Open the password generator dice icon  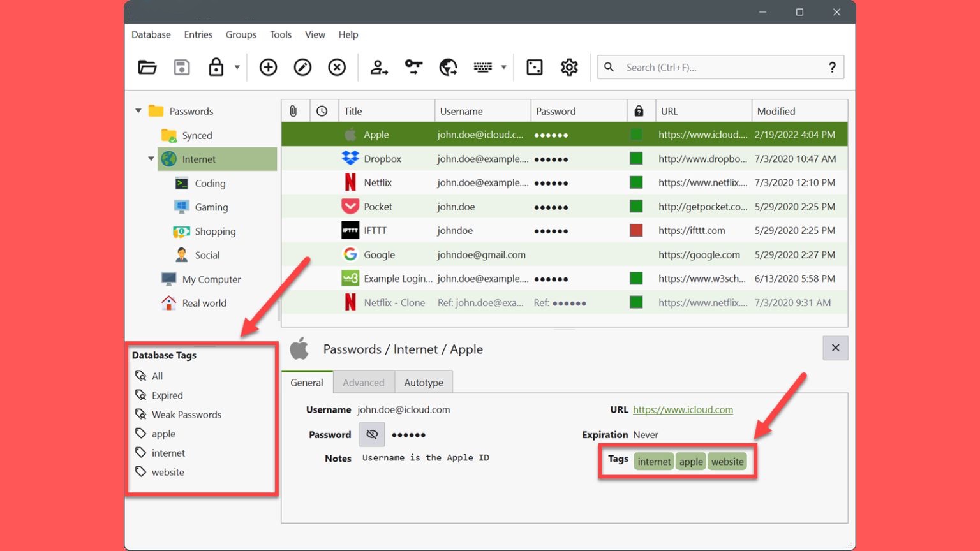coord(535,67)
